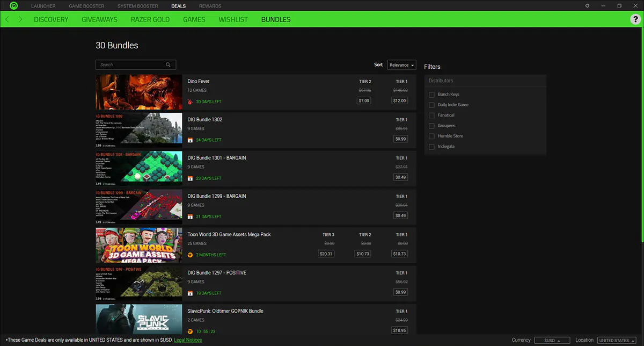The height and width of the screenshot is (346, 644).
Task: Open the help question mark icon
Action: (x=634, y=19)
